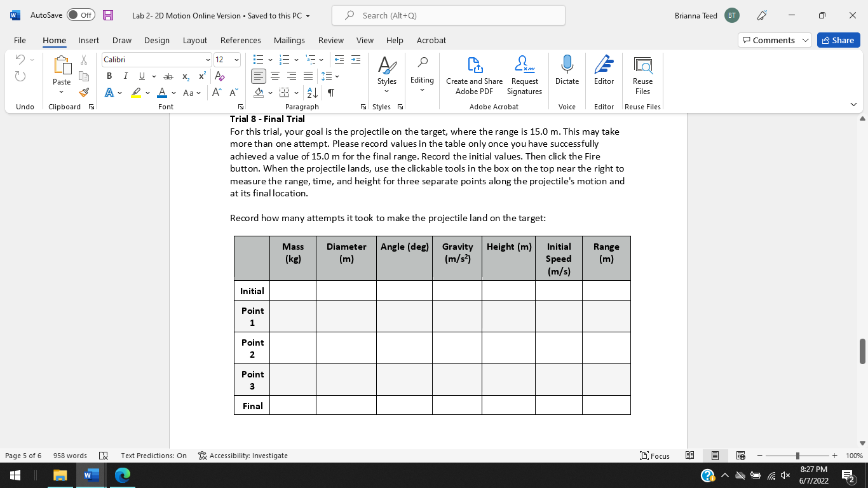Image resolution: width=868 pixels, height=488 pixels.
Task: Click the Reuse Files icon
Action: (x=642, y=70)
